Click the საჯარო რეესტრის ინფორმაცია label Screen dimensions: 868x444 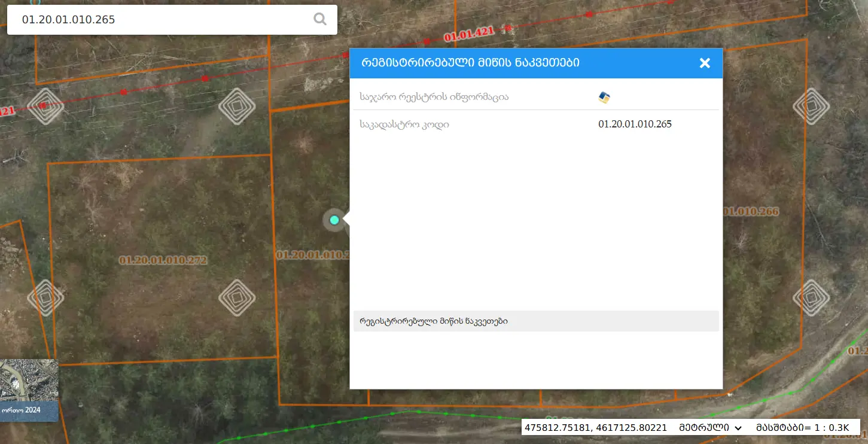[434, 97]
